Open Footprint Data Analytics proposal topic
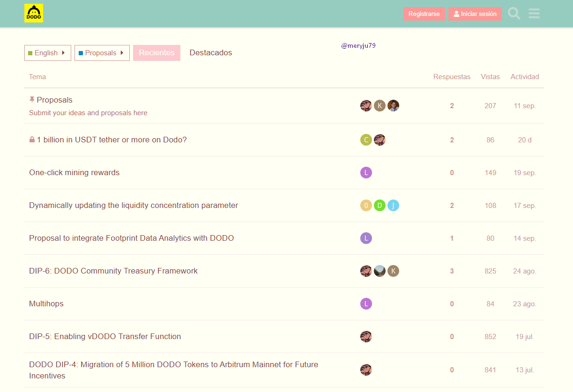The image size is (573, 392). 132,238
